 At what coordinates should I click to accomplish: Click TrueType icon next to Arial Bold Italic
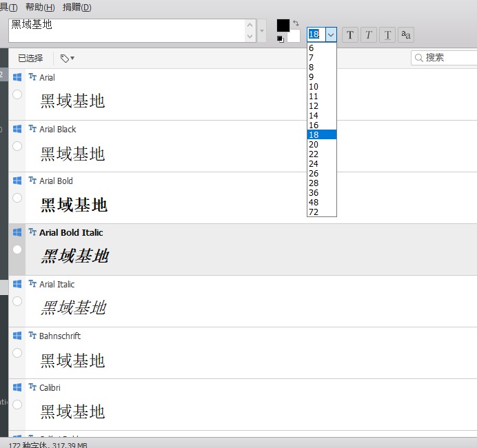click(x=32, y=232)
